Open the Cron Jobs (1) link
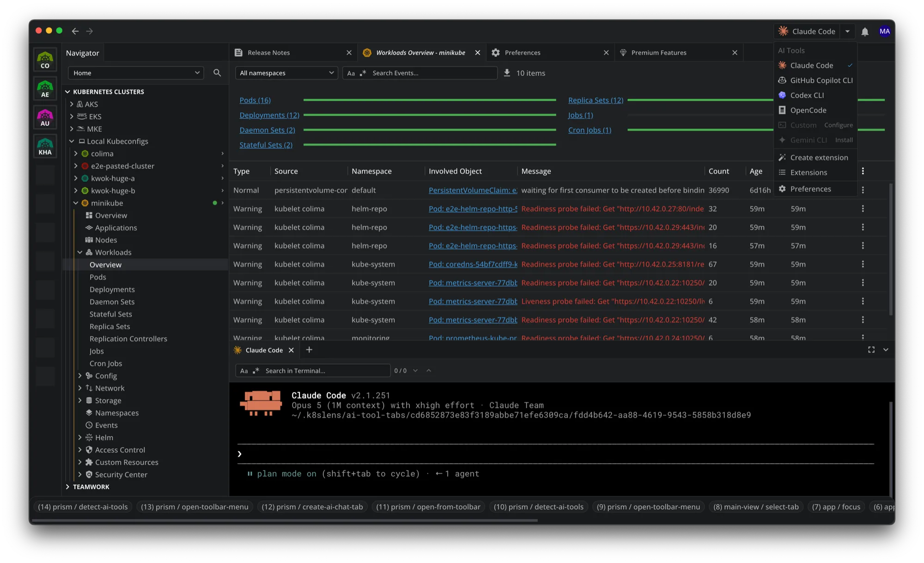This screenshot has height=563, width=924. [x=590, y=130]
